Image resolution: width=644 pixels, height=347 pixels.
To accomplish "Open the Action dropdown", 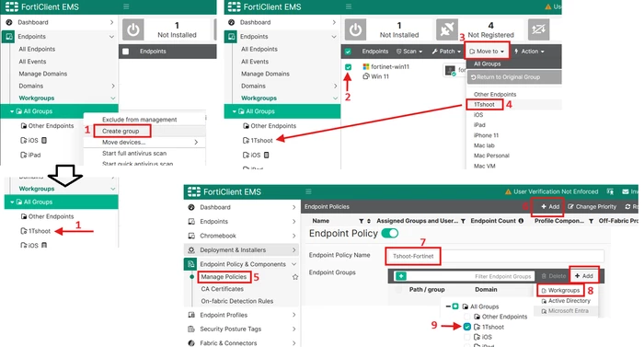I will click(529, 52).
